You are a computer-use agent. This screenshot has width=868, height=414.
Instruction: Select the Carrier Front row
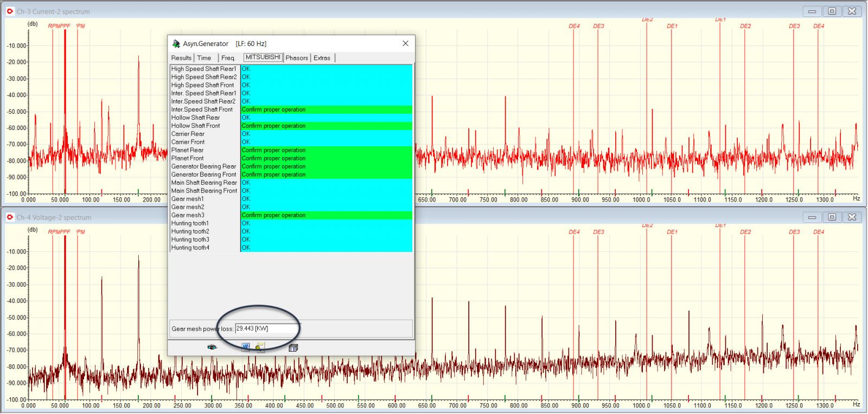point(291,142)
